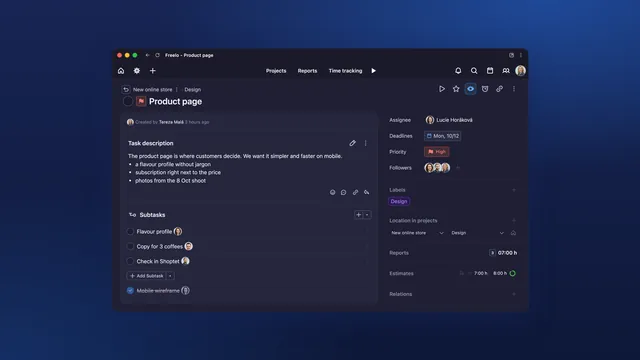The image size is (640, 360).
Task: Uncheck the Mobile wireframe subtask
Action: coord(130,291)
